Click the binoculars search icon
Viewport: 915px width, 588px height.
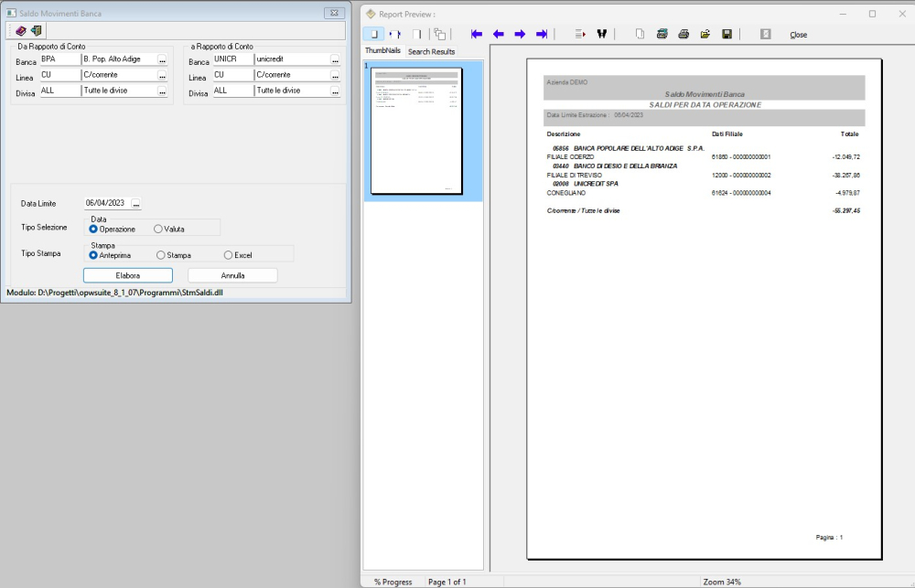coord(602,34)
